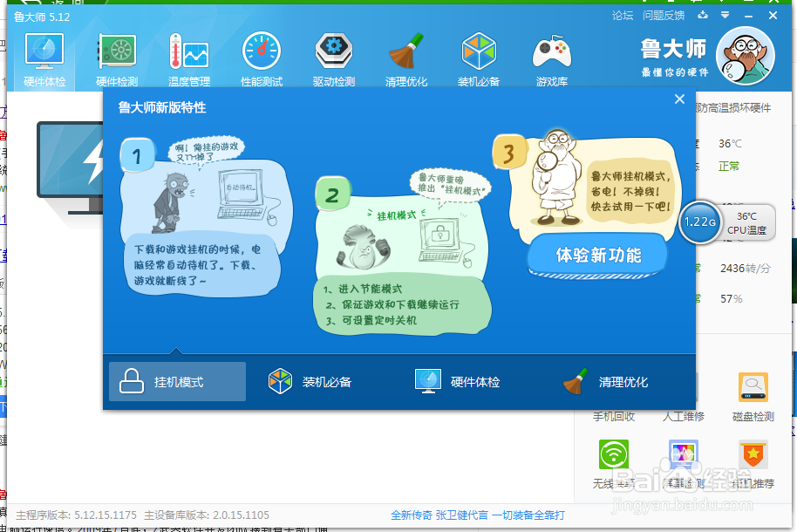Open the 游戏库 gamepad icon
The height and width of the screenshot is (532, 797).
(x=551, y=59)
